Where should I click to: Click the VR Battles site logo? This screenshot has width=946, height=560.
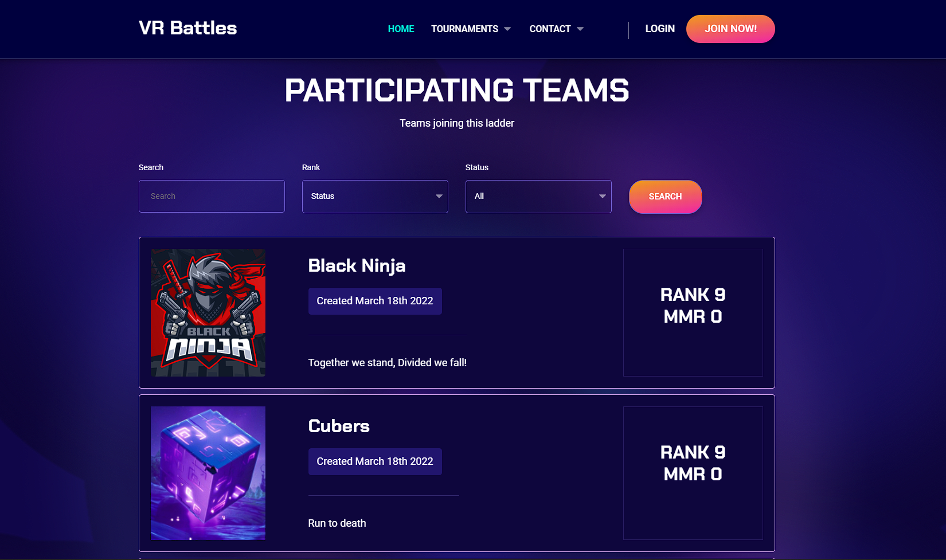[187, 28]
